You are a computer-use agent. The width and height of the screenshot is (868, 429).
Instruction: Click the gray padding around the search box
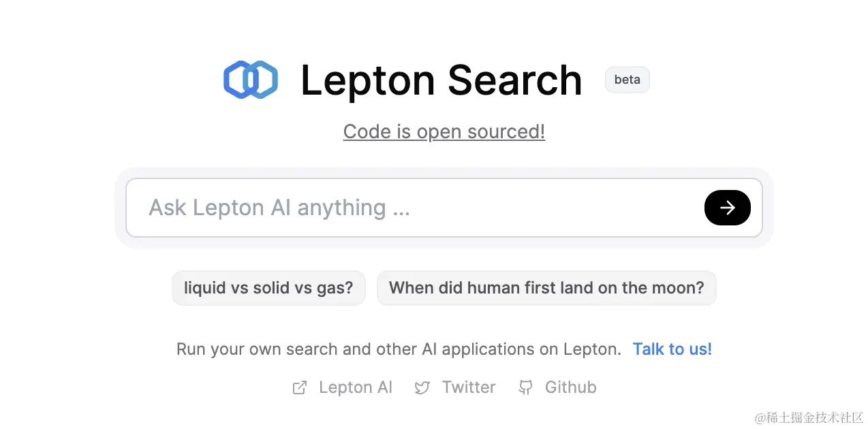[444, 173]
